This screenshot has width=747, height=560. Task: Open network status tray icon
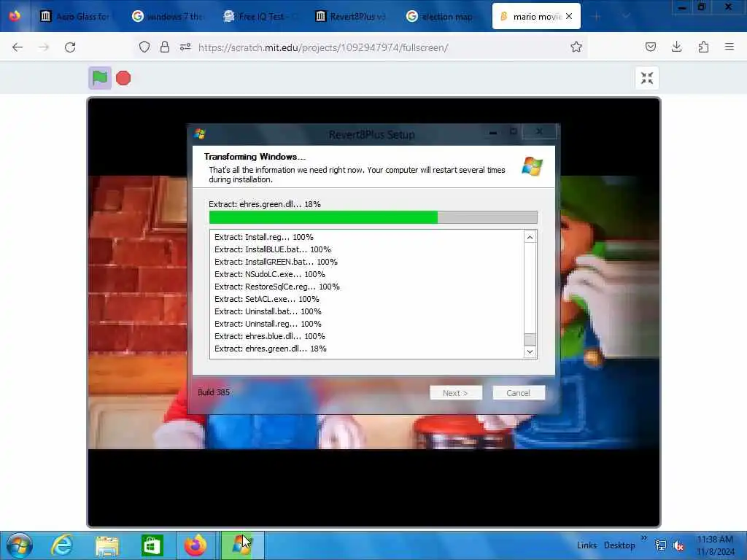point(661,545)
